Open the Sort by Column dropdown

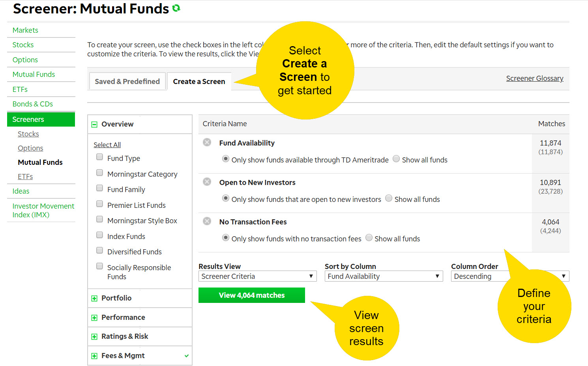(383, 276)
